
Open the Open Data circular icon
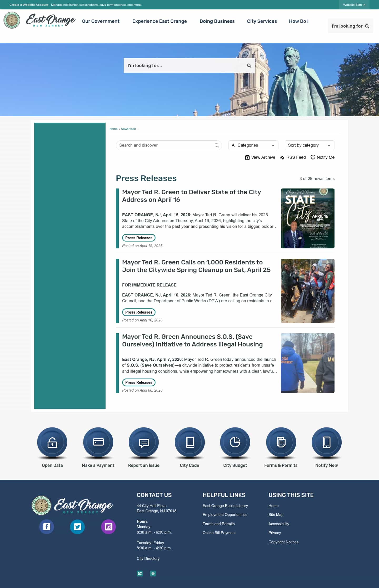[x=52, y=442]
